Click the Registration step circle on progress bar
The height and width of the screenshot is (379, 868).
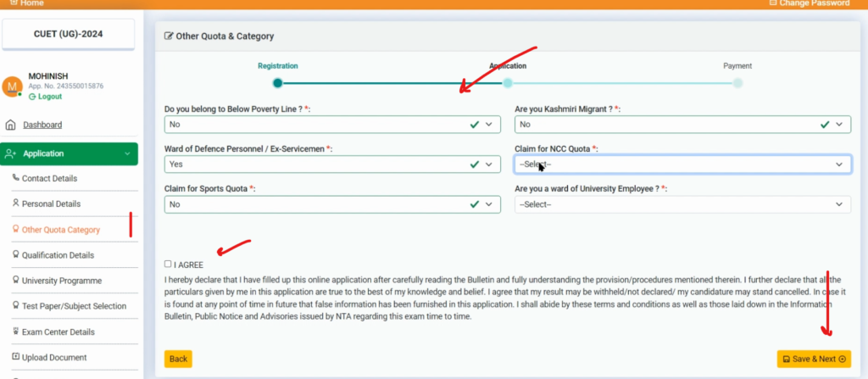click(x=277, y=83)
